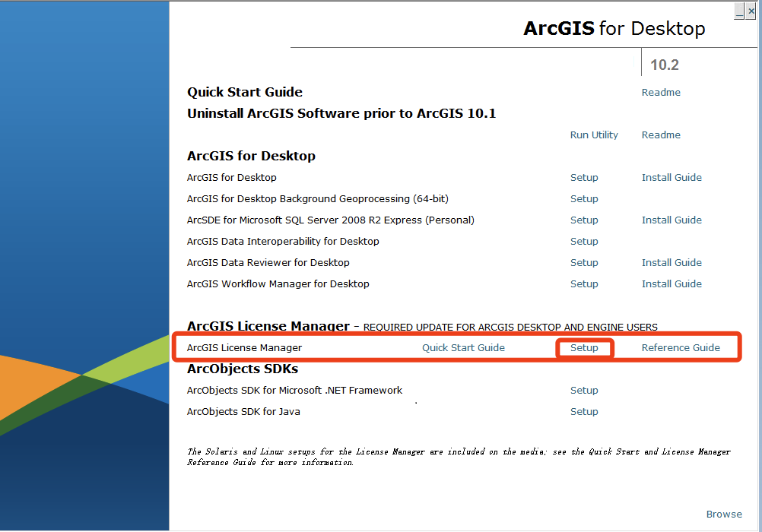Start Setup for ArcGIS Data Reviewer

(584, 263)
